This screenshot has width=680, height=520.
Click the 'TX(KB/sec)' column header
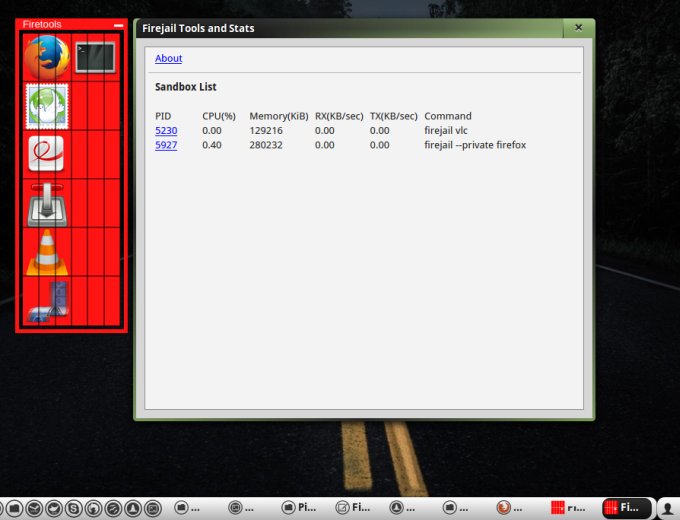393,116
